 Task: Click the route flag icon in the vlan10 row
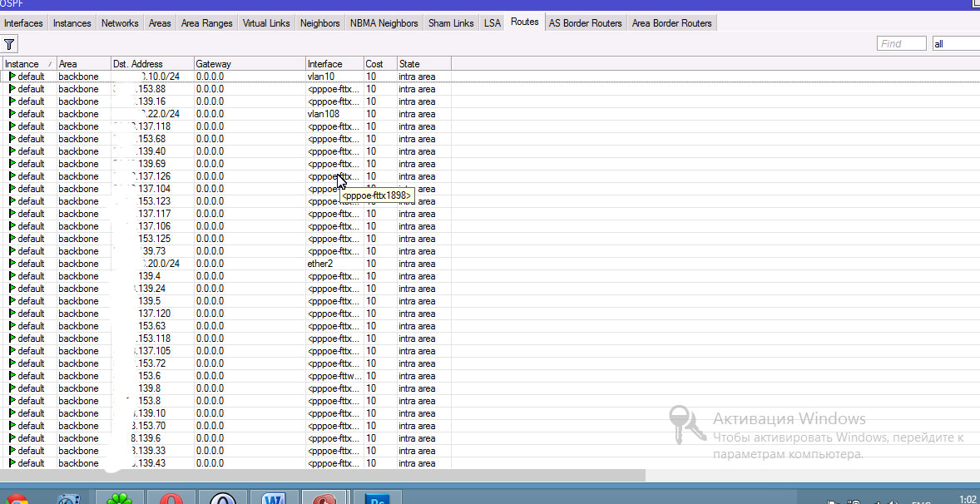(12, 77)
